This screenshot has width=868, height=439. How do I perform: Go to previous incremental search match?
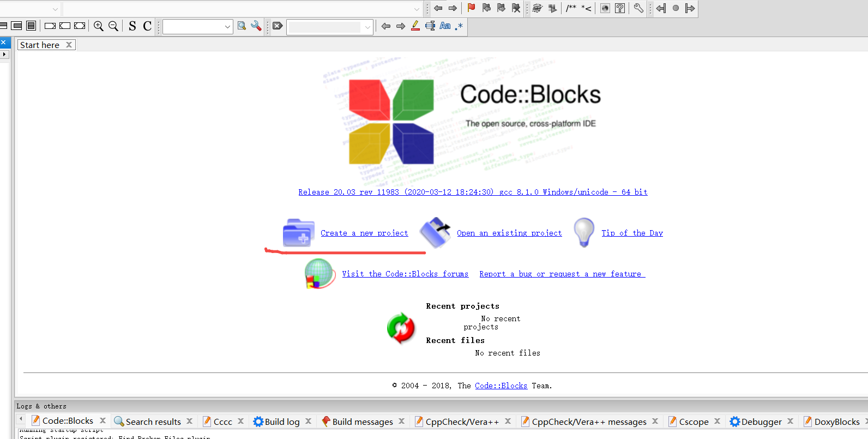pos(386,26)
